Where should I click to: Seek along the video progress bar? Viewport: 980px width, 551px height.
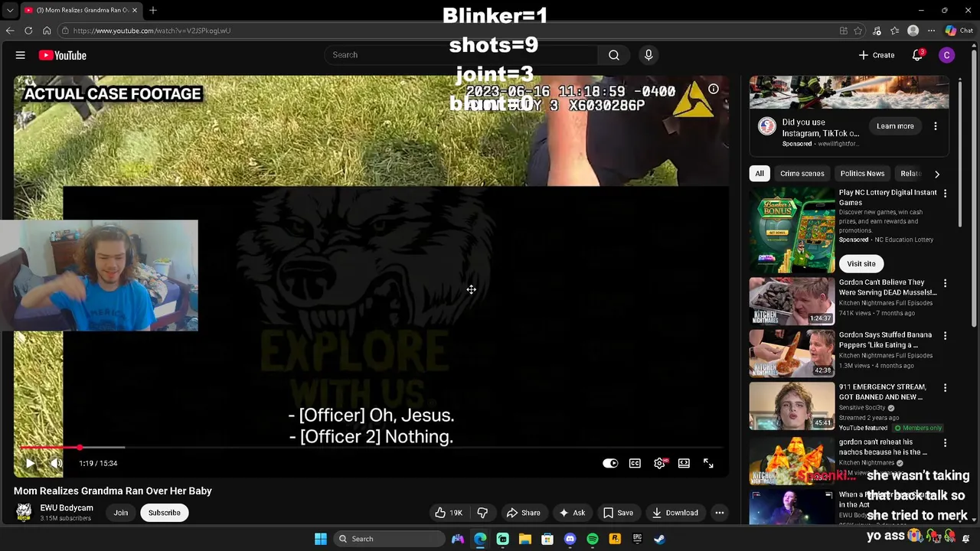371,448
